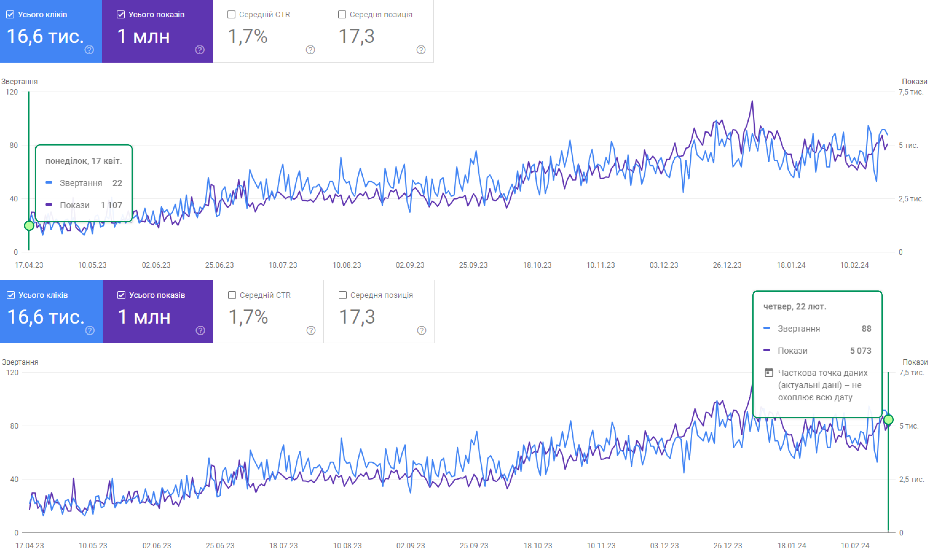Click calendar icon in partial data tooltip
The width and height of the screenshot is (930, 560).
click(768, 373)
